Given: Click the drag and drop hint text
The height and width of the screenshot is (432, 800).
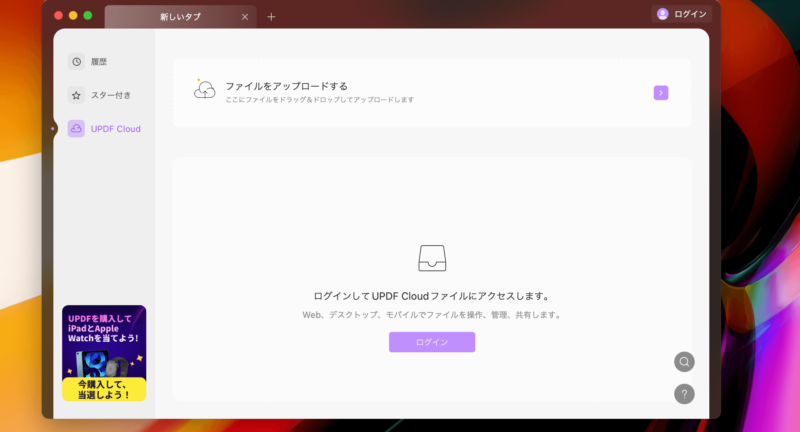Looking at the screenshot, I should pos(319,100).
